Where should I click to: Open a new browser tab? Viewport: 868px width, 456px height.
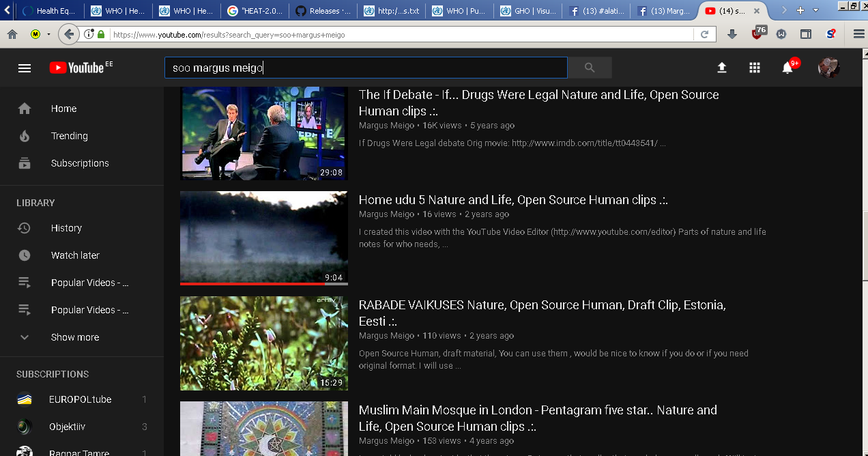800,11
